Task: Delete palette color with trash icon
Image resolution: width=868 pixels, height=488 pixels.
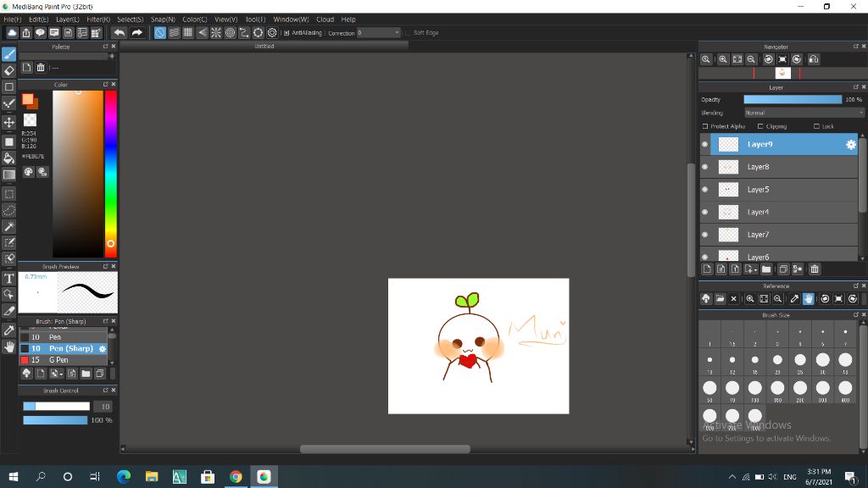Action: click(41, 68)
